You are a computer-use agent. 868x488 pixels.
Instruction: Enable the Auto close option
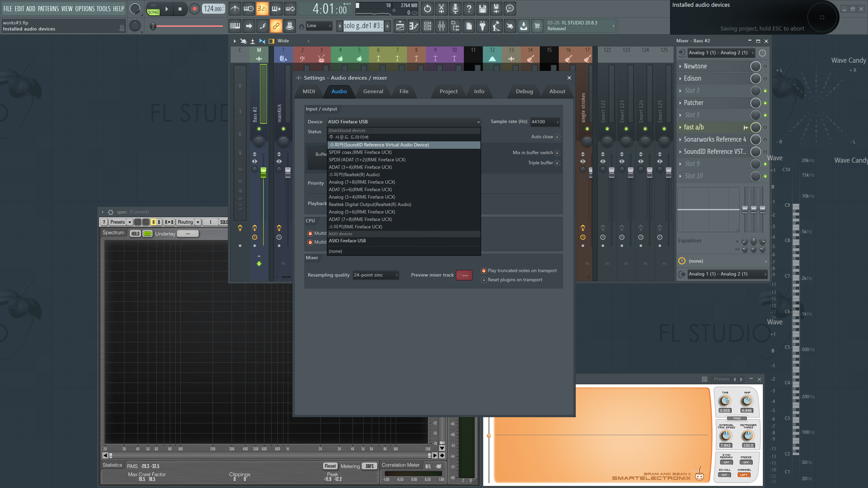coord(557,137)
